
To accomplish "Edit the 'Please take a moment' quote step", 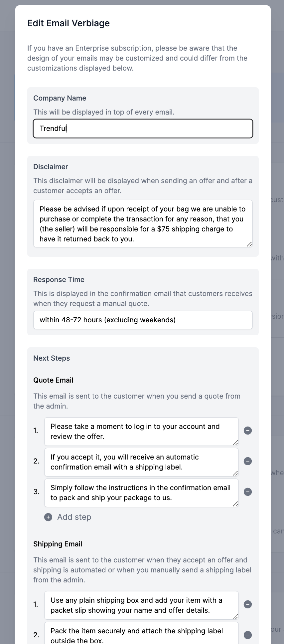I will pyautogui.click(x=141, y=432).
